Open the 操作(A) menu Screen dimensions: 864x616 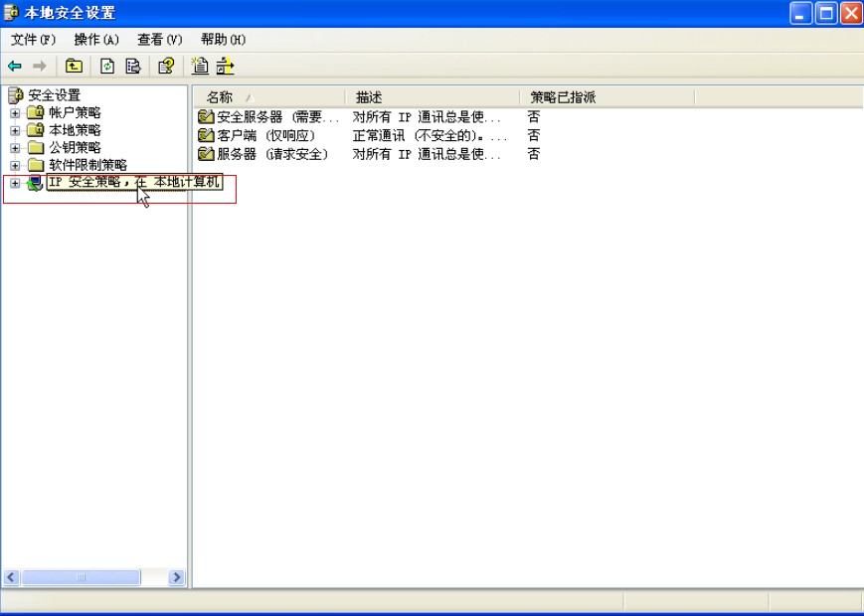pyautogui.click(x=96, y=40)
